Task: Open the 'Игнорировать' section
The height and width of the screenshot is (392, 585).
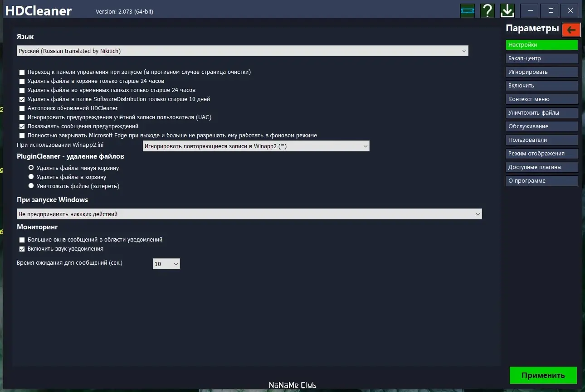Action: click(542, 72)
